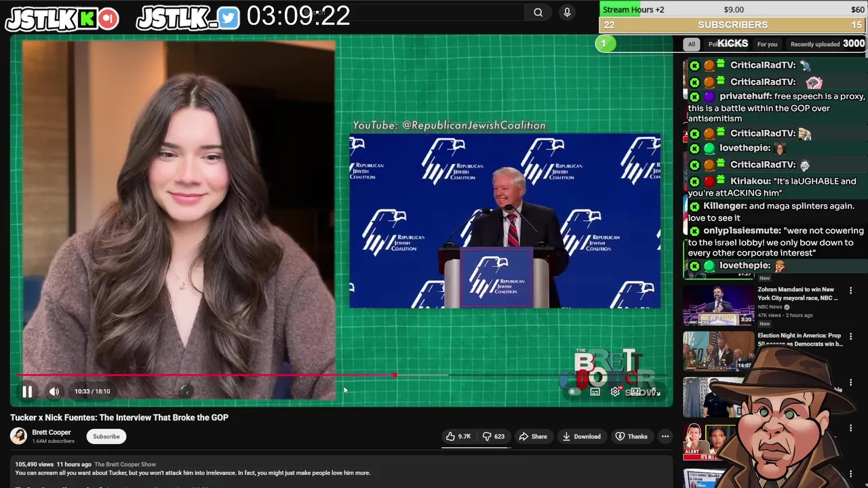Open the Election Night in America video title
Image resolution: width=868 pixels, height=488 pixels.
click(x=800, y=340)
